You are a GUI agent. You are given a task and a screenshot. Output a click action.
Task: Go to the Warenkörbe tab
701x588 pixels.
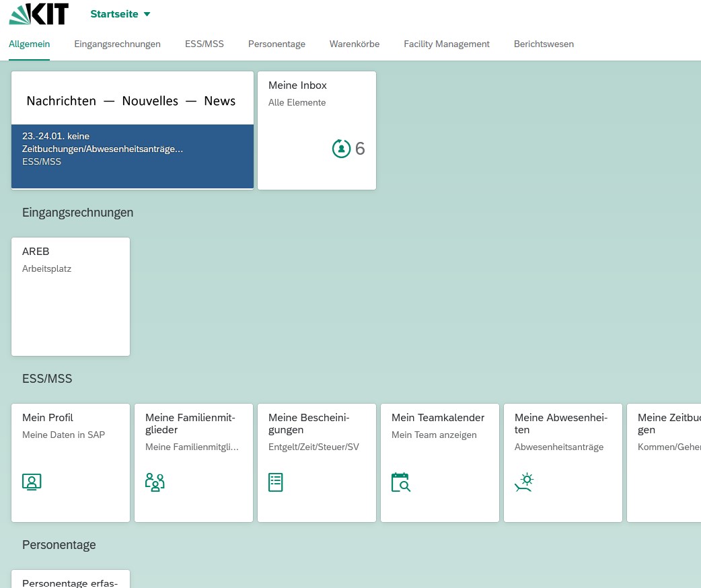[x=355, y=44]
